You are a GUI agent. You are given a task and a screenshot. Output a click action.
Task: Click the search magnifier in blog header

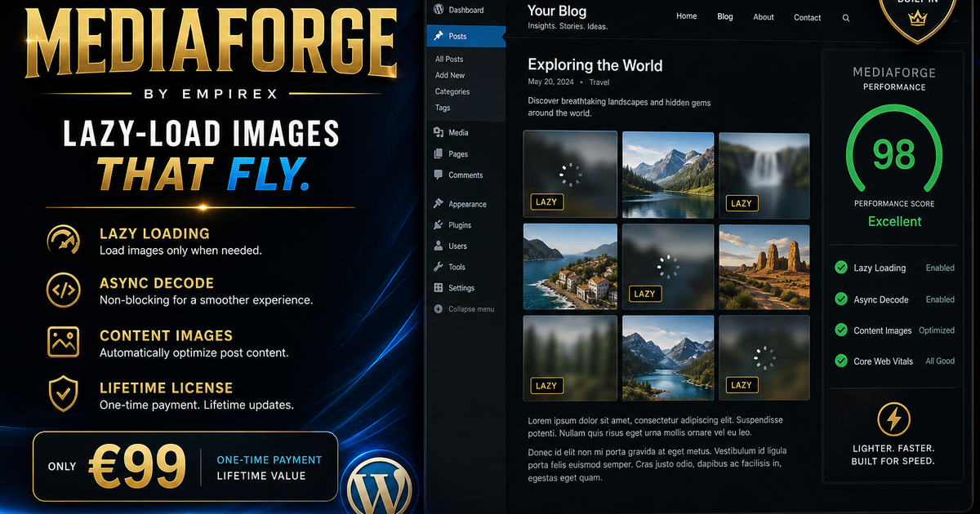tap(846, 18)
